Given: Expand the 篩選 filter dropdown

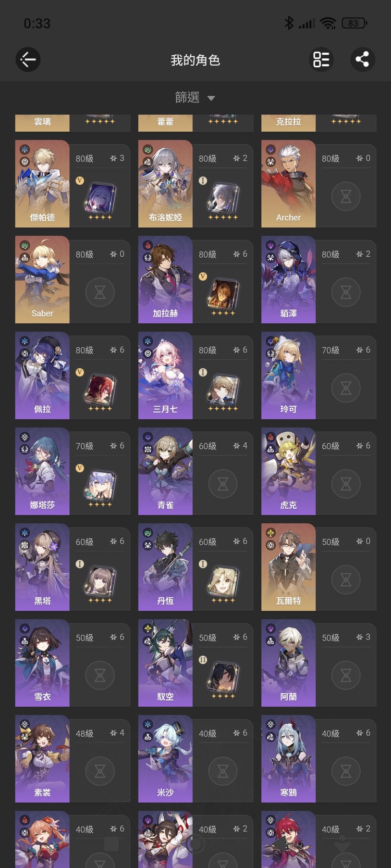Looking at the screenshot, I should (x=195, y=97).
